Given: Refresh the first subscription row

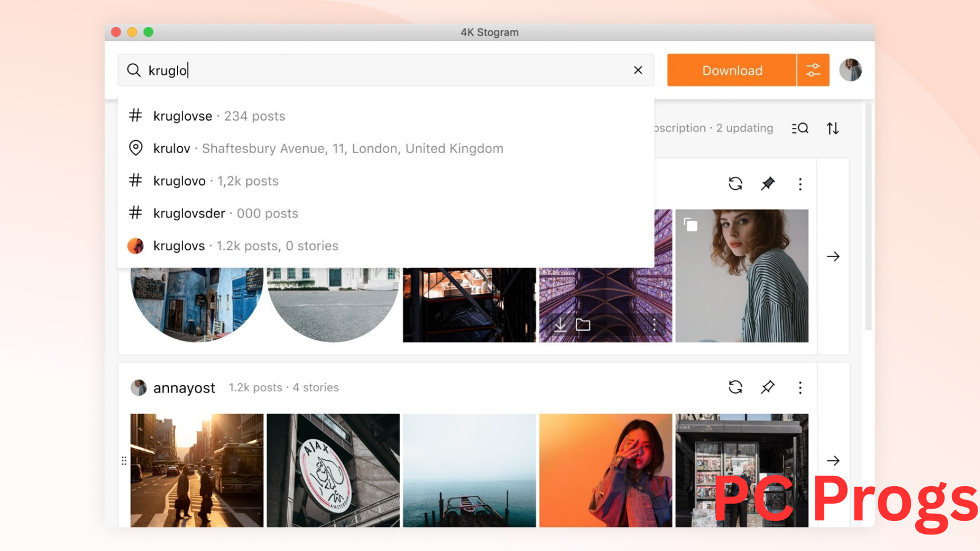Looking at the screenshot, I should (736, 184).
